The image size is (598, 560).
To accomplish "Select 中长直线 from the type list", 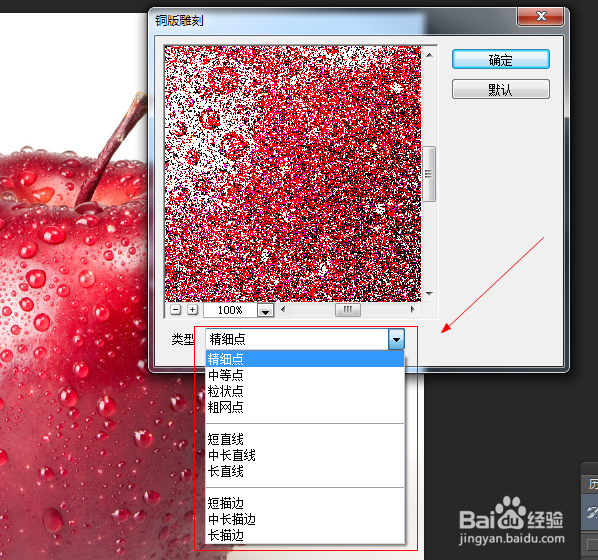I will [x=305, y=455].
